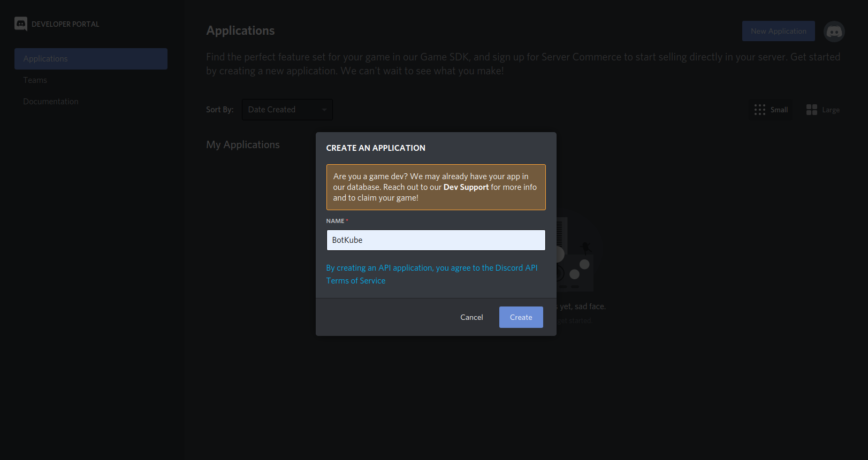The image size is (868, 460).
Task: Select Applications in the sidebar
Action: [91, 59]
